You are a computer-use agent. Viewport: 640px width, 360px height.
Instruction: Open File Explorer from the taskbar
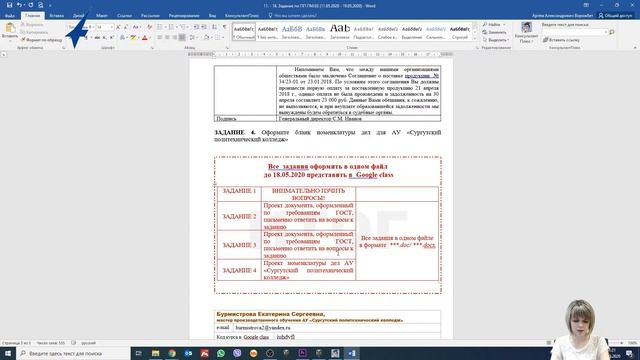click(156, 353)
